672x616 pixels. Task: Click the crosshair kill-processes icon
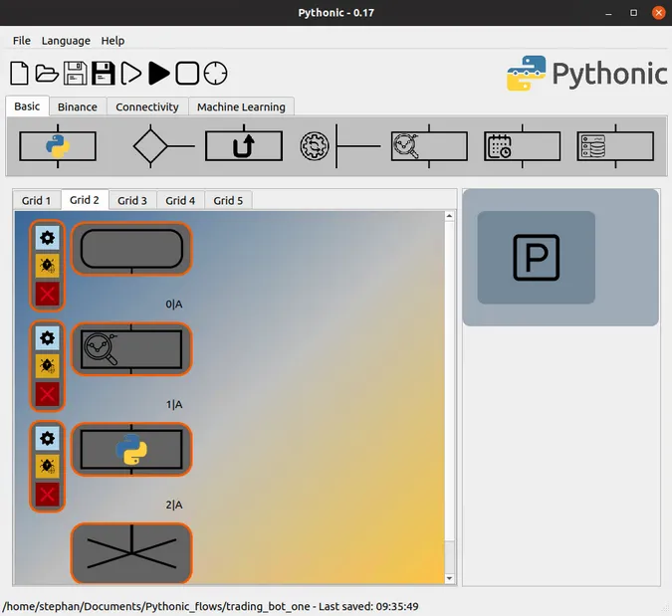[x=215, y=74]
